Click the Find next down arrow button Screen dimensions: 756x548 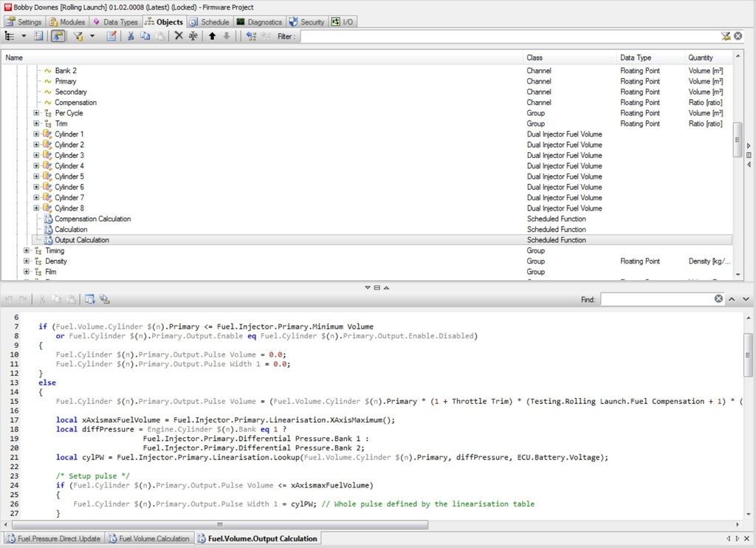click(745, 299)
